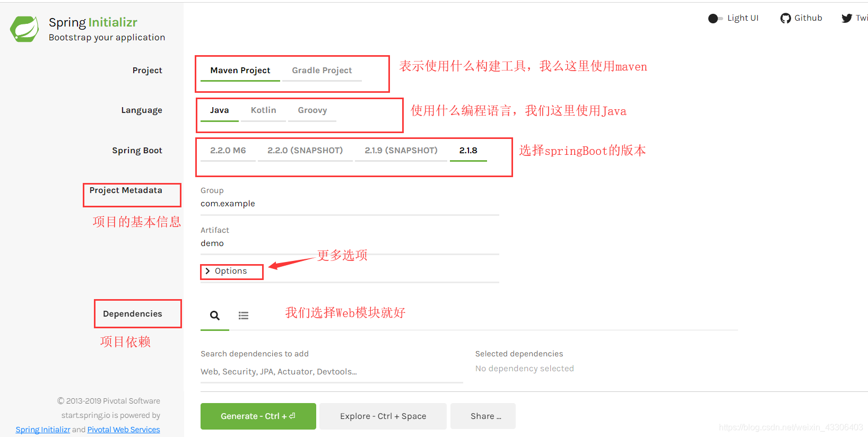Expand the Options section
This screenshot has width=868, height=437.
click(x=227, y=271)
